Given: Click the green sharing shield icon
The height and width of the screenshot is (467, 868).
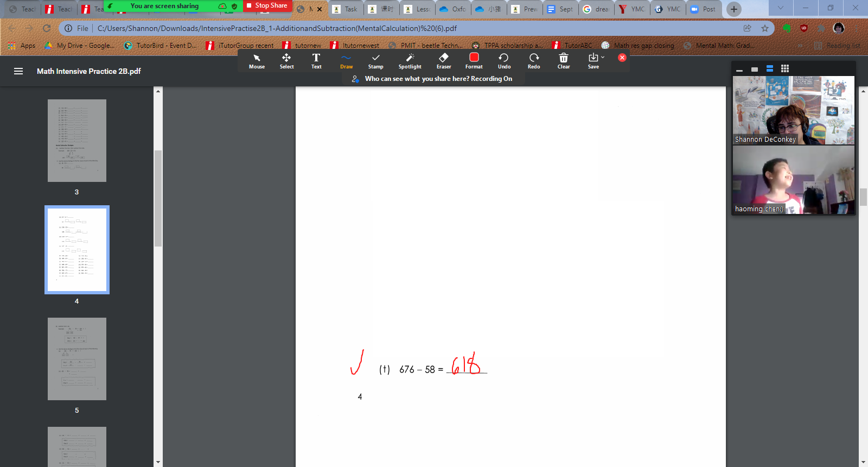Looking at the screenshot, I should click(234, 6).
